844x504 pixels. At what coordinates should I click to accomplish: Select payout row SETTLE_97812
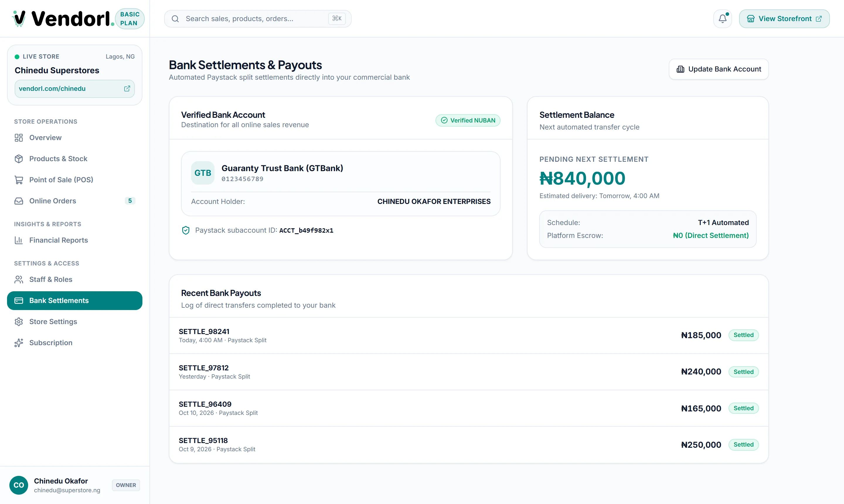coord(469,372)
